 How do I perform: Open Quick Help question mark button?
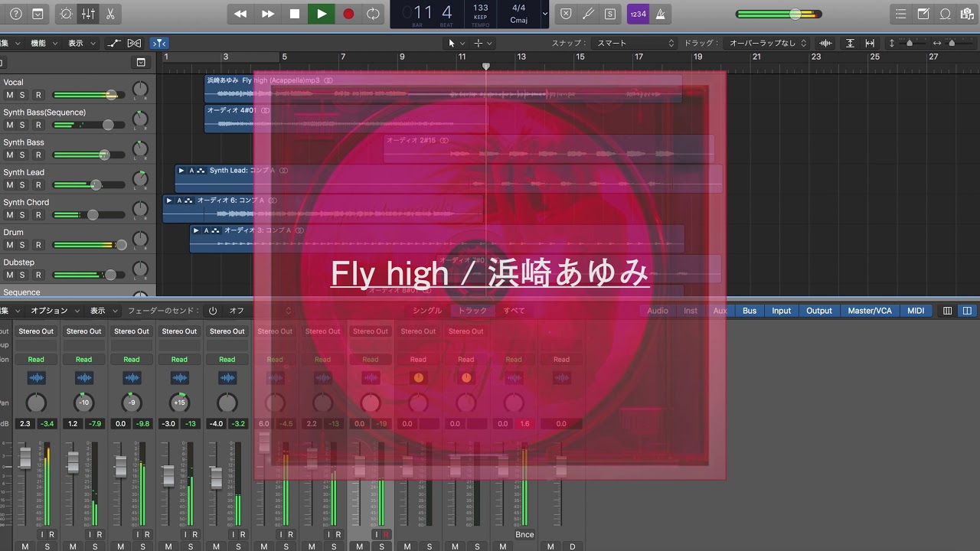click(x=16, y=14)
